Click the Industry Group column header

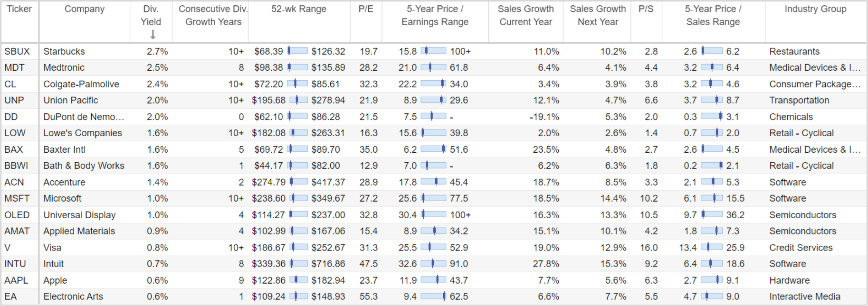click(815, 9)
